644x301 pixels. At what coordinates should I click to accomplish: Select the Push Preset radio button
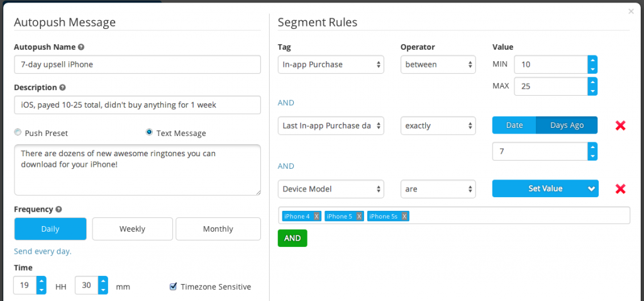coord(18,132)
